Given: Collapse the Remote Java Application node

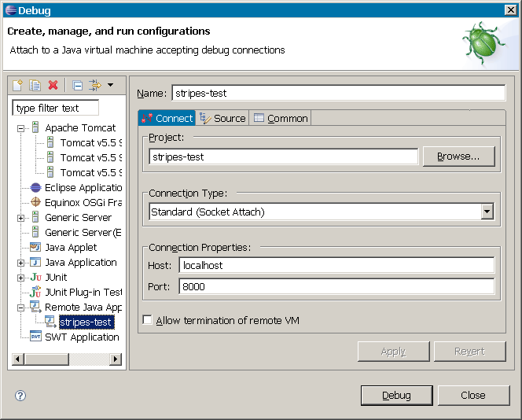Looking at the screenshot, I should point(20,308).
